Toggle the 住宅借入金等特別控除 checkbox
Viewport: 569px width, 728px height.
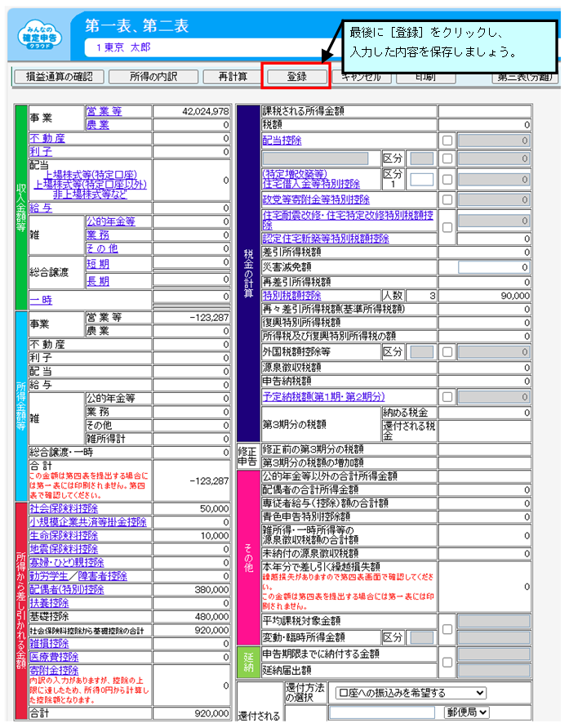(447, 179)
